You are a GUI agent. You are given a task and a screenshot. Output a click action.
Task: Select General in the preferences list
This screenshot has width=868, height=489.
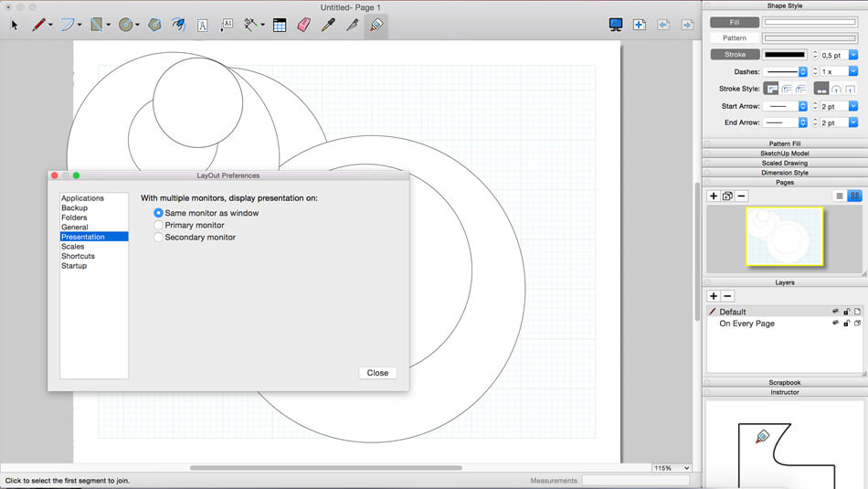click(x=75, y=227)
